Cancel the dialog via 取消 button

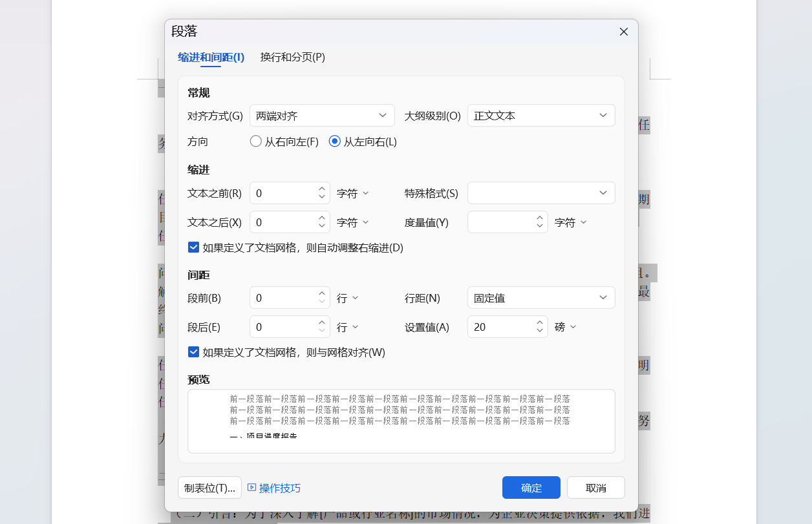click(x=595, y=487)
